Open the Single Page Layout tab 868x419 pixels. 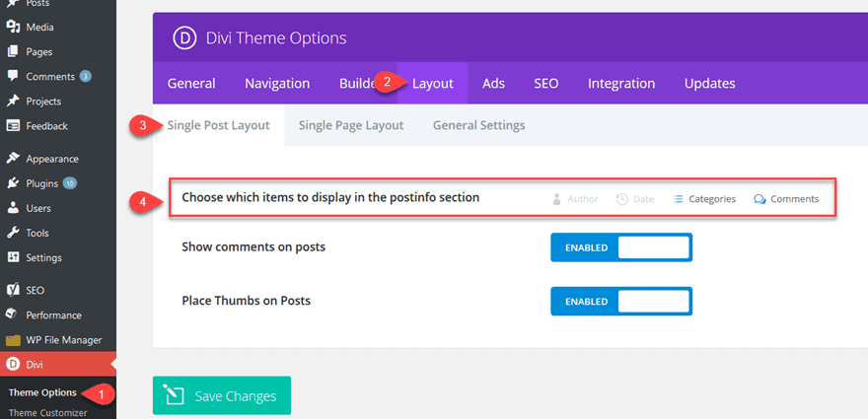pyautogui.click(x=351, y=125)
